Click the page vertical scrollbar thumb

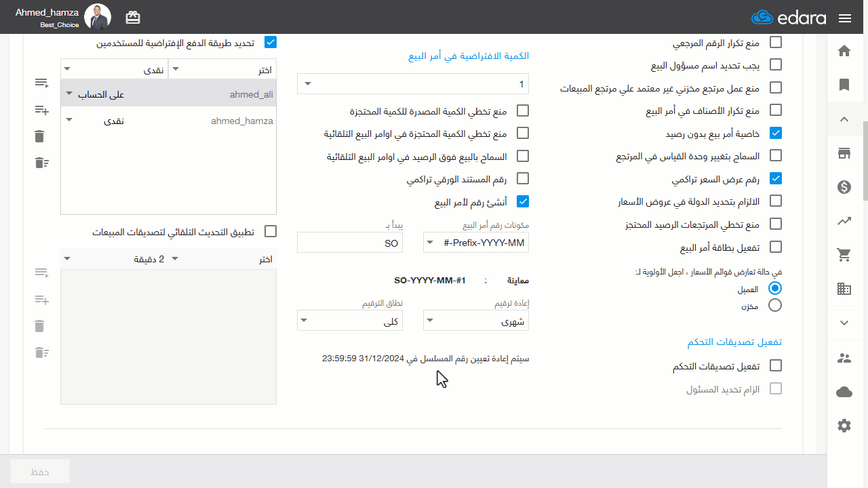click(x=865, y=161)
